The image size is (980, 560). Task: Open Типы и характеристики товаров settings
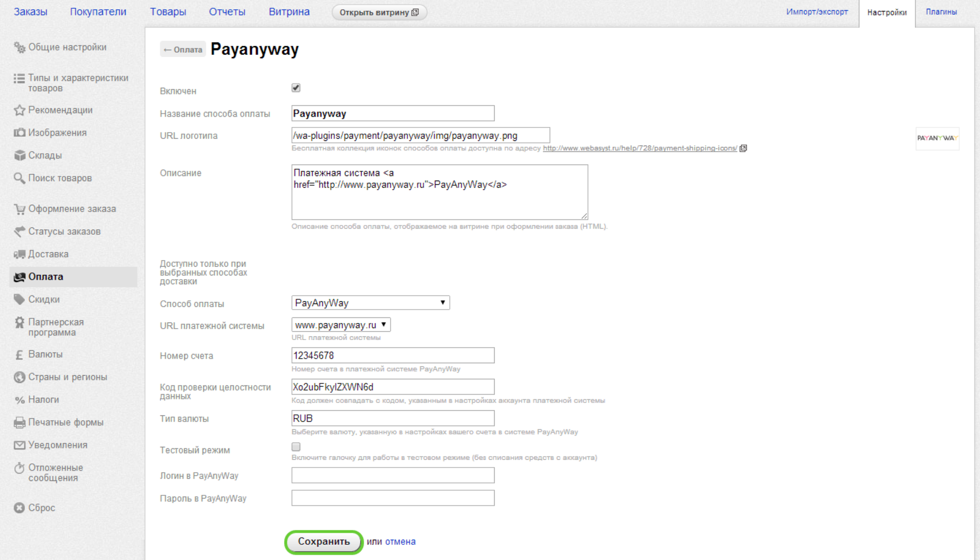(78, 83)
